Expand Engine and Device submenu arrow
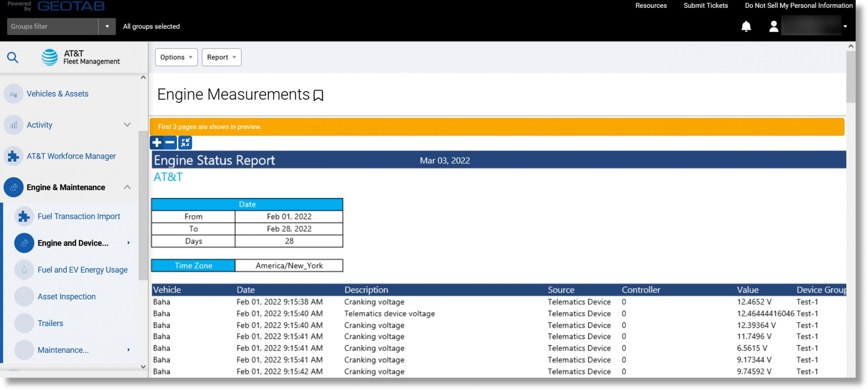 tap(129, 243)
